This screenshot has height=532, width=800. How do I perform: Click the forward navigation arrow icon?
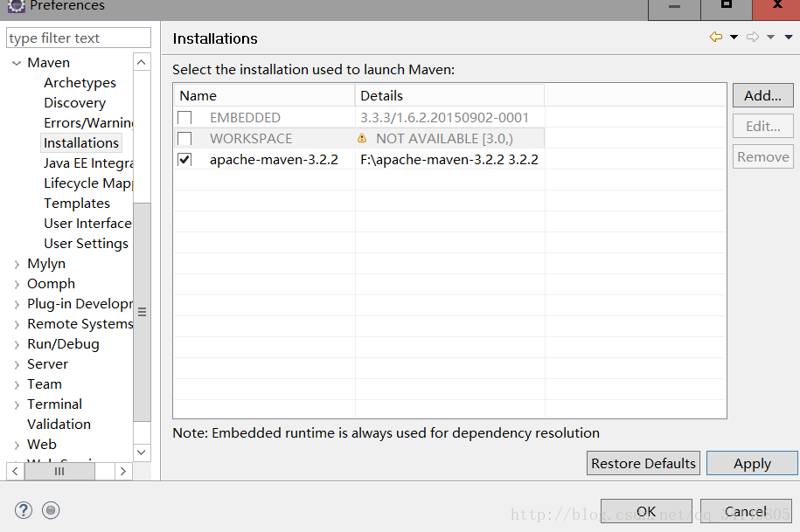coord(753,37)
